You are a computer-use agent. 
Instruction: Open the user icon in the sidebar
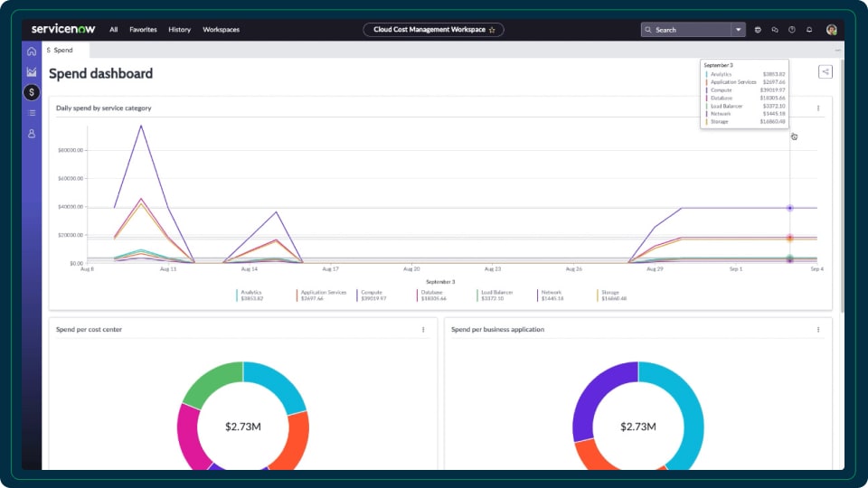[x=32, y=134]
